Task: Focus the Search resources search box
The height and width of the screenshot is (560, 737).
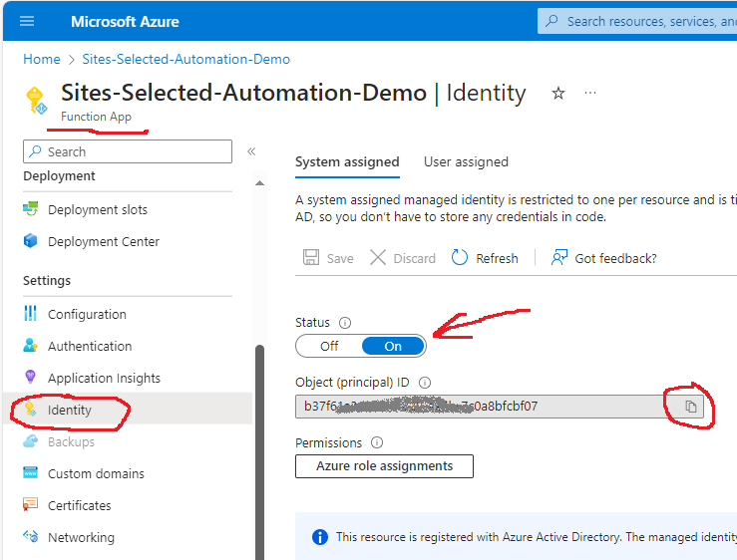Action: (x=637, y=21)
